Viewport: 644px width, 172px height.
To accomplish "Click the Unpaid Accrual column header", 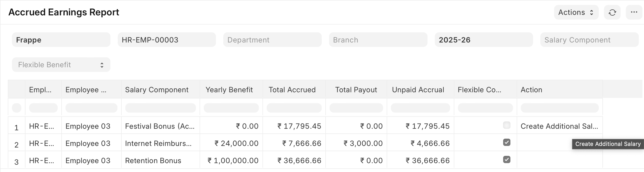I will (x=418, y=90).
